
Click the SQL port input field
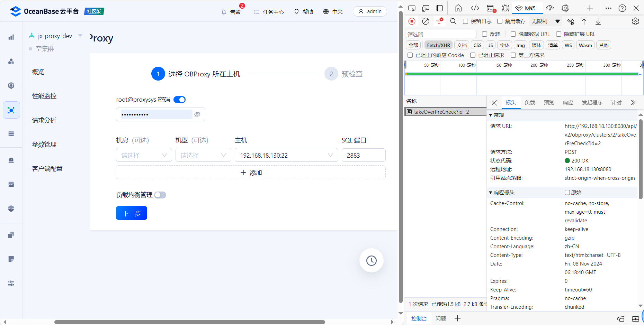[364, 155]
